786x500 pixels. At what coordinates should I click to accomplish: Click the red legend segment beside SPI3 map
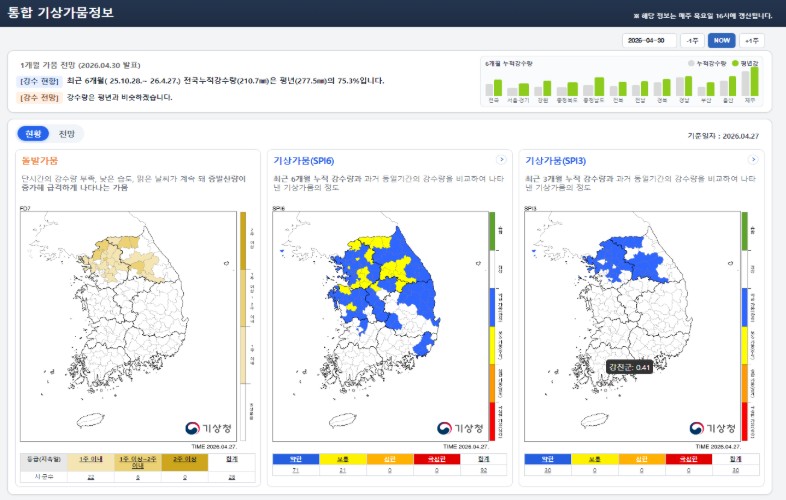744,421
